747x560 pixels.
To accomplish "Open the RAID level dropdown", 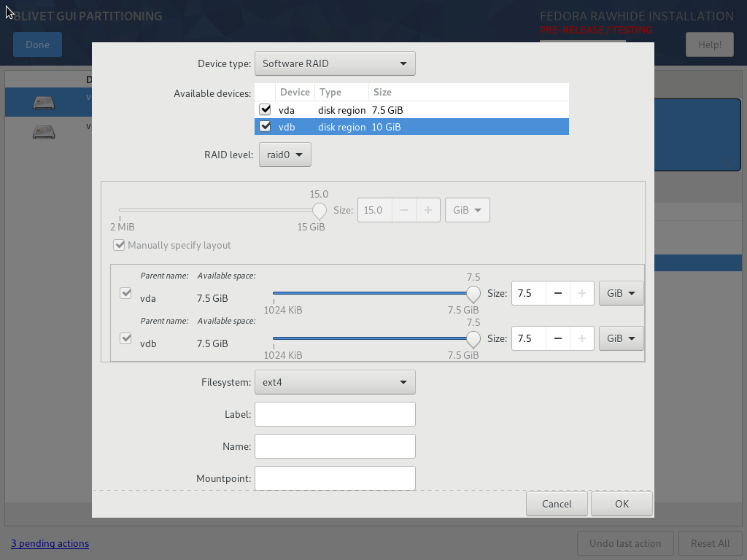I will point(285,155).
